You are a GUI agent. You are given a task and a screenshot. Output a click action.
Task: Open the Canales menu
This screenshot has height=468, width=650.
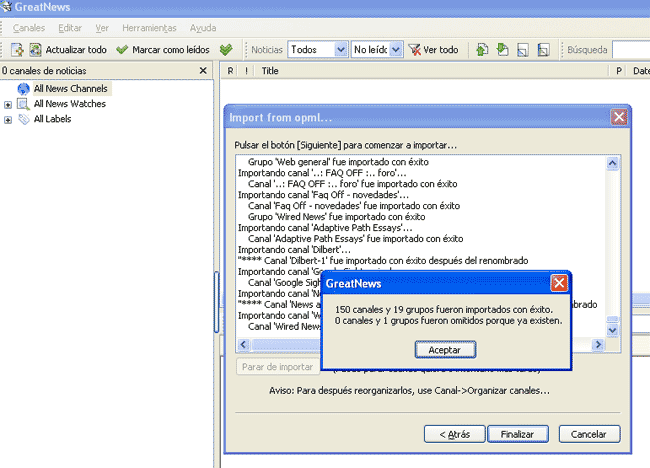29,28
